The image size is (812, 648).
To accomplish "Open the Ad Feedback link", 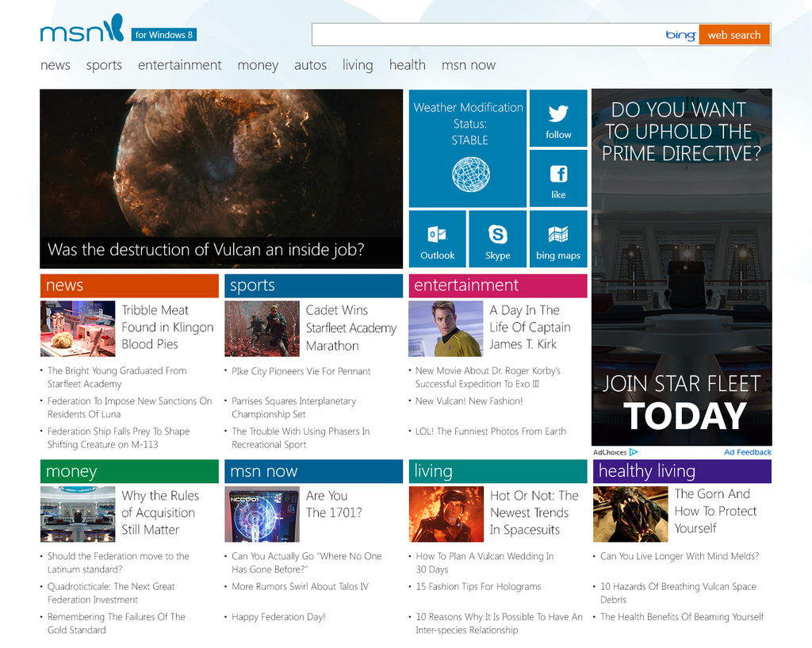I will click(748, 452).
